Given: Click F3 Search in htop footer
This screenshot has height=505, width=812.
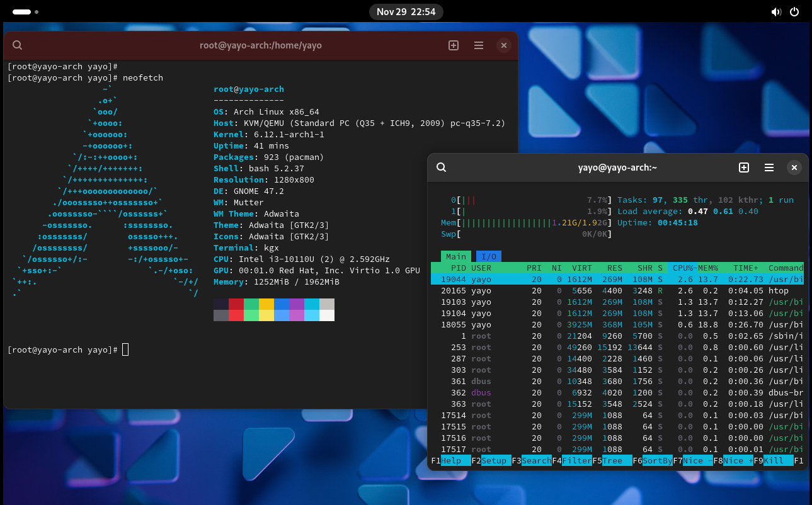Looking at the screenshot, I should (x=532, y=461).
